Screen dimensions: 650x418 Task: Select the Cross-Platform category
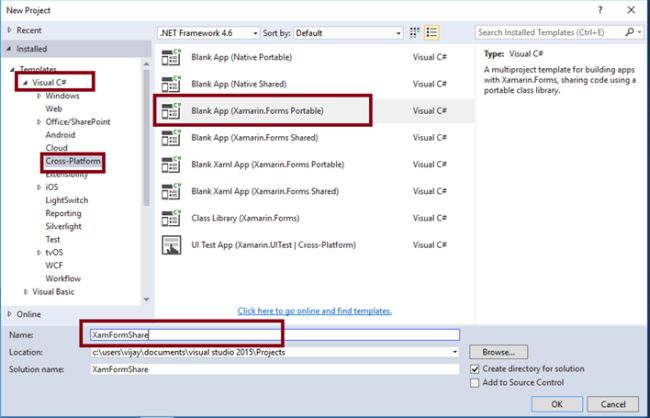(73, 161)
